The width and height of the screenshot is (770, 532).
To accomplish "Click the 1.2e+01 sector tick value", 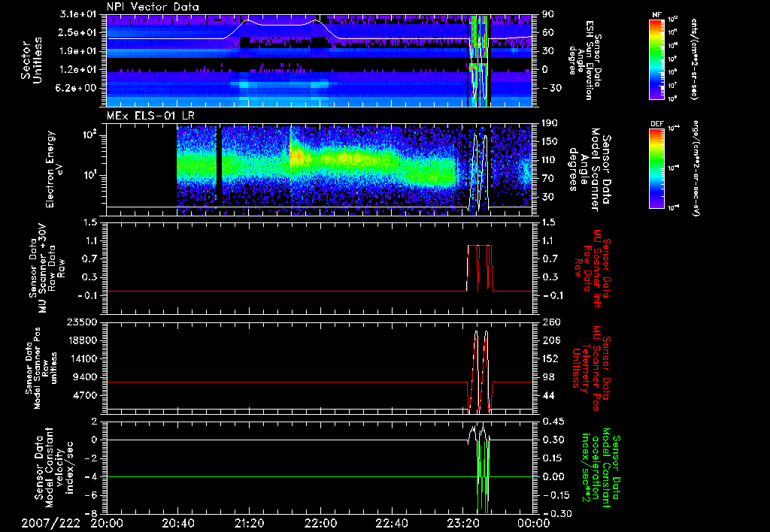I will coord(78,70).
